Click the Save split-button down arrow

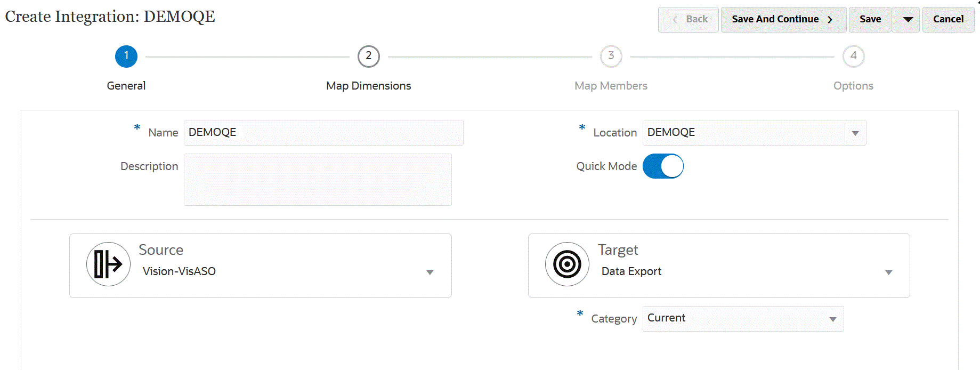(x=908, y=20)
